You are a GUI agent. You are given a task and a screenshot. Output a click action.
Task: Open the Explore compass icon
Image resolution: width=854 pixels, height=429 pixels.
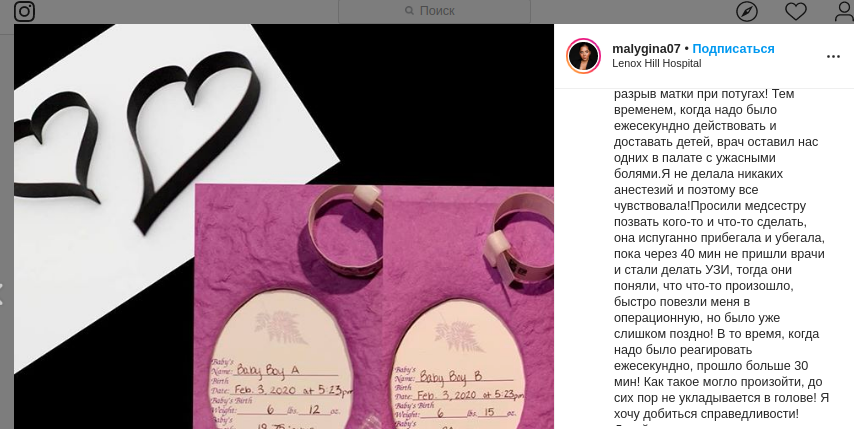(x=747, y=11)
